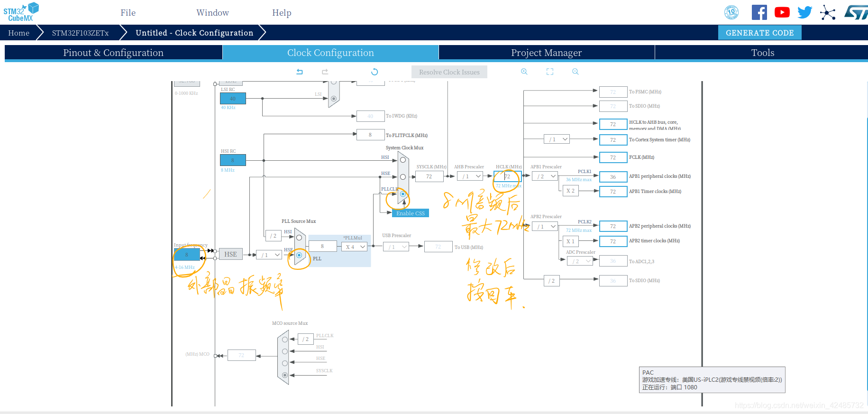Select HSE in System Clock Mux
This screenshot has height=414, width=868.
pyautogui.click(x=403, y=177)
